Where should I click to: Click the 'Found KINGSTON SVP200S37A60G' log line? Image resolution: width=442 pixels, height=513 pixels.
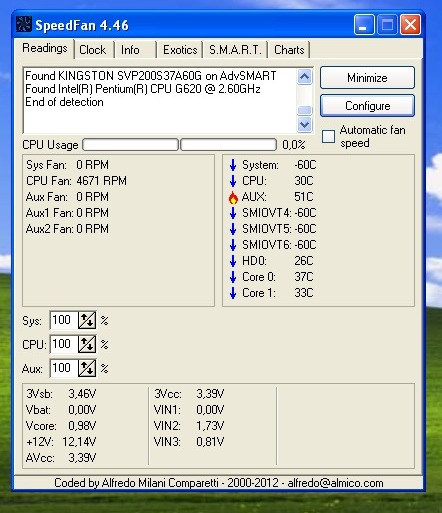point(151,76)
